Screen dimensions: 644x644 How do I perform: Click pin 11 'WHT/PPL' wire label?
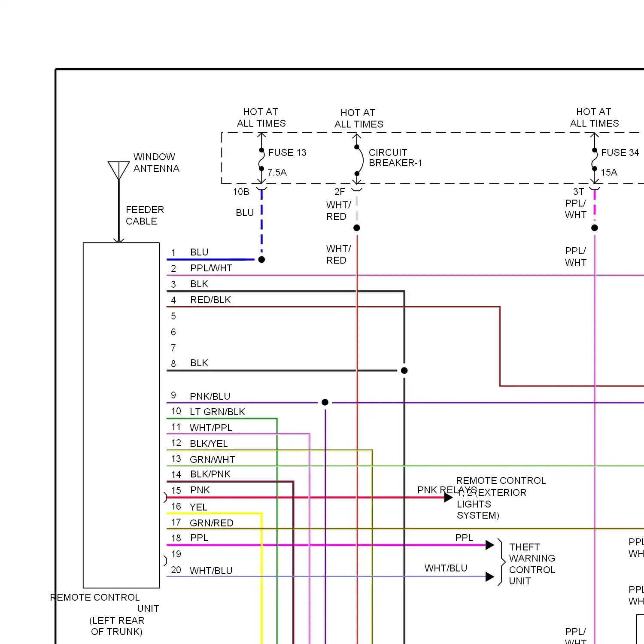coord(211,428)
